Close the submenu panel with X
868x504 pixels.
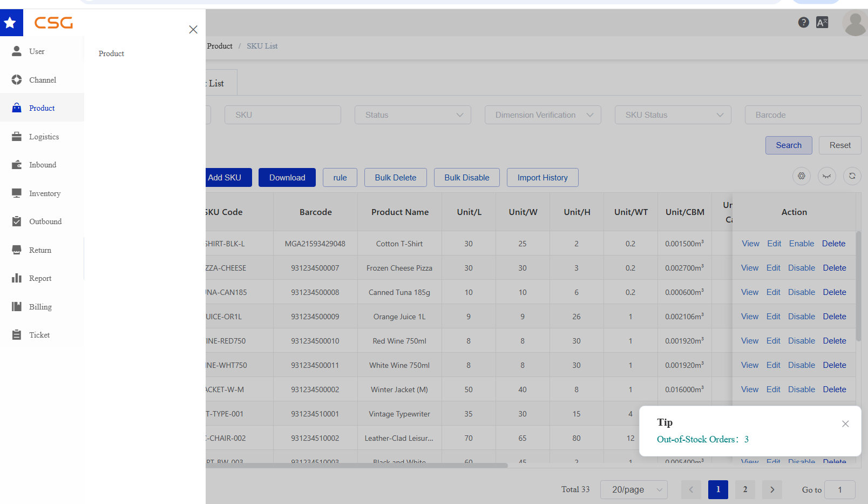coord(193,30)
